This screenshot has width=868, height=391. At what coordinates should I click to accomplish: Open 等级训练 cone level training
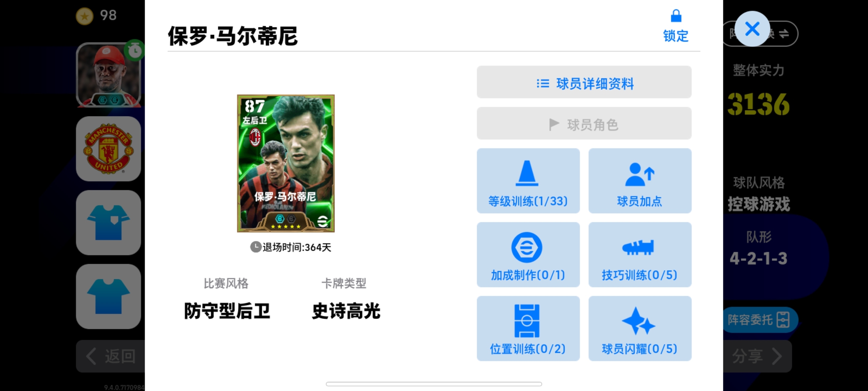tap(528, 181)
